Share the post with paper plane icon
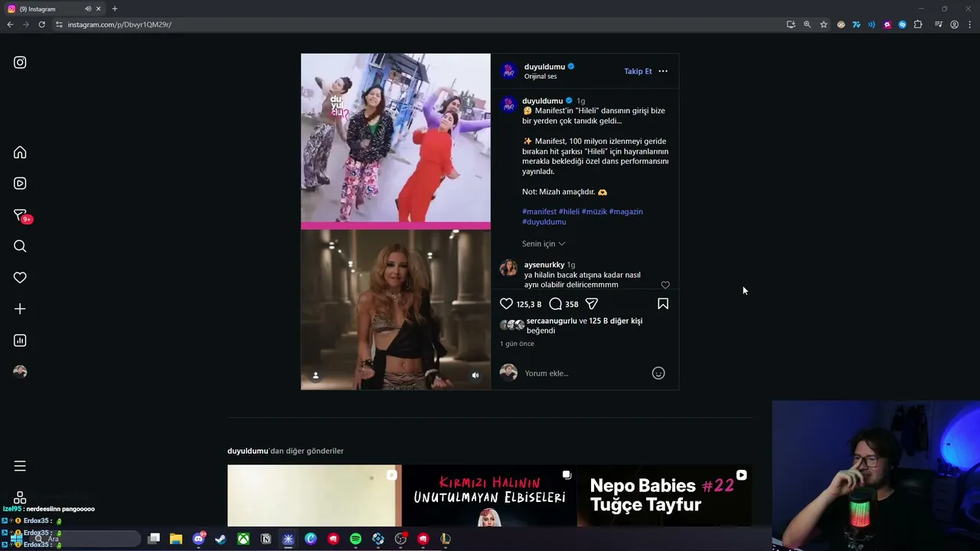Screen dimensions: 980x551 (x=591, y=304)
